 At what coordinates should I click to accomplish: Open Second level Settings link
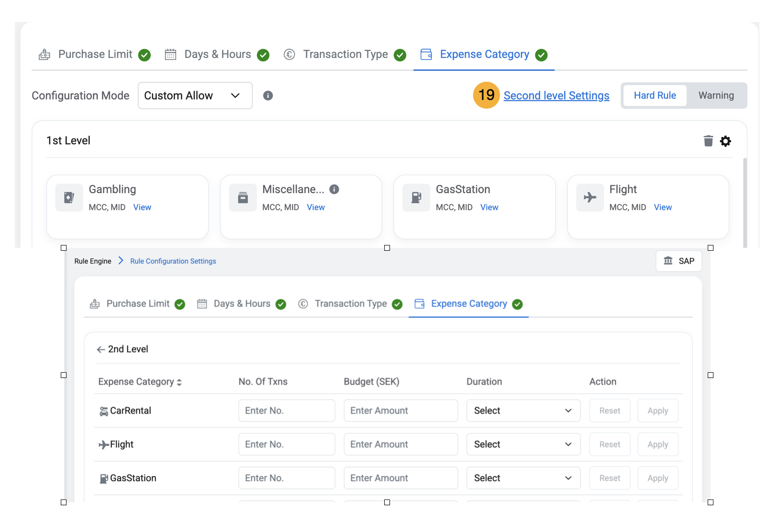point(556,96)
